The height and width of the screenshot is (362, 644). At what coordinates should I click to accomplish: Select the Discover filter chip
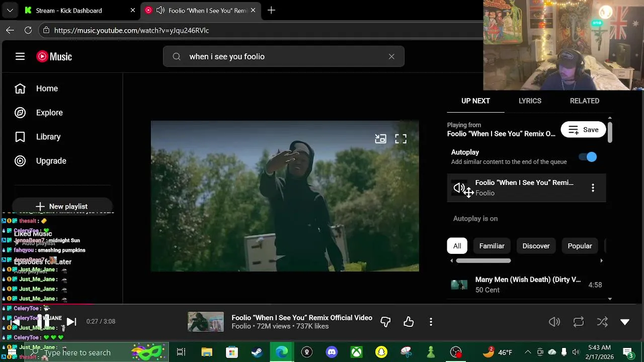536,246
